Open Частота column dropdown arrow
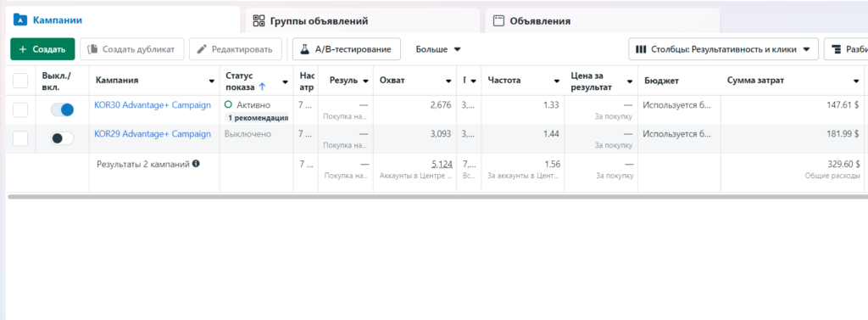This screenshot has height=320, width=868. [x=556, y=81]
